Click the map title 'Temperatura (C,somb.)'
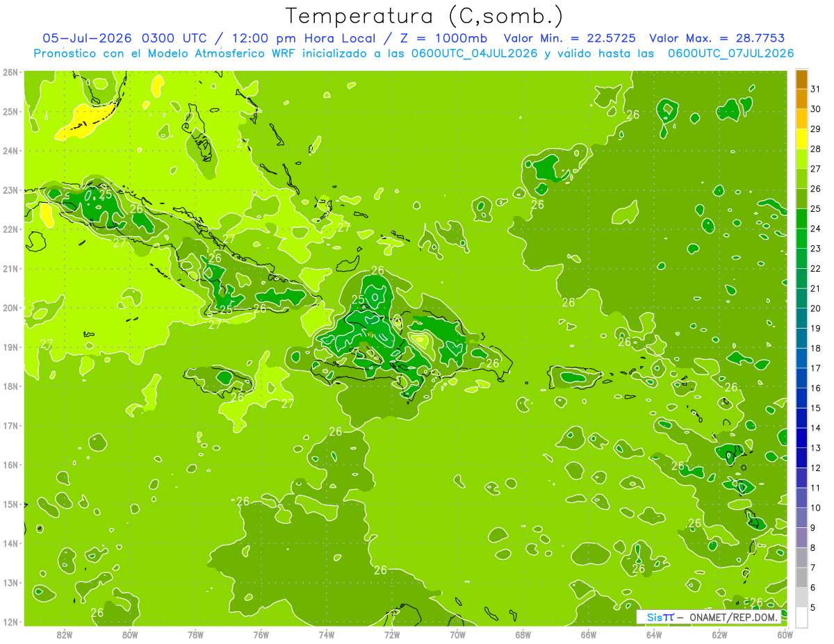The width and height of the screenshot is (834, 644). tap(425, 15)
